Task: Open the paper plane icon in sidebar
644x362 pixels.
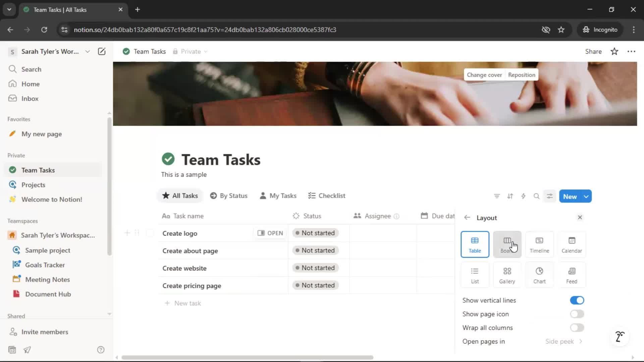Action: [27, 350]
